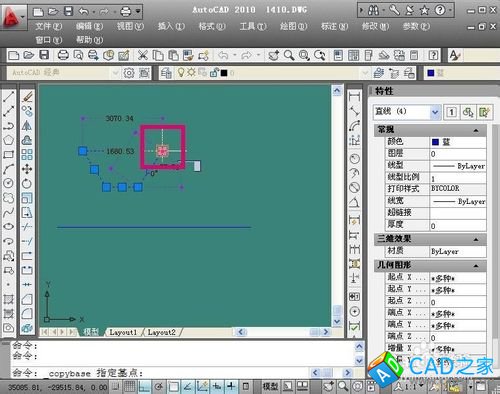This screenshot has height=394, width=500.
Task: Collapse the 常规 properties section
Action: point(476,130)
